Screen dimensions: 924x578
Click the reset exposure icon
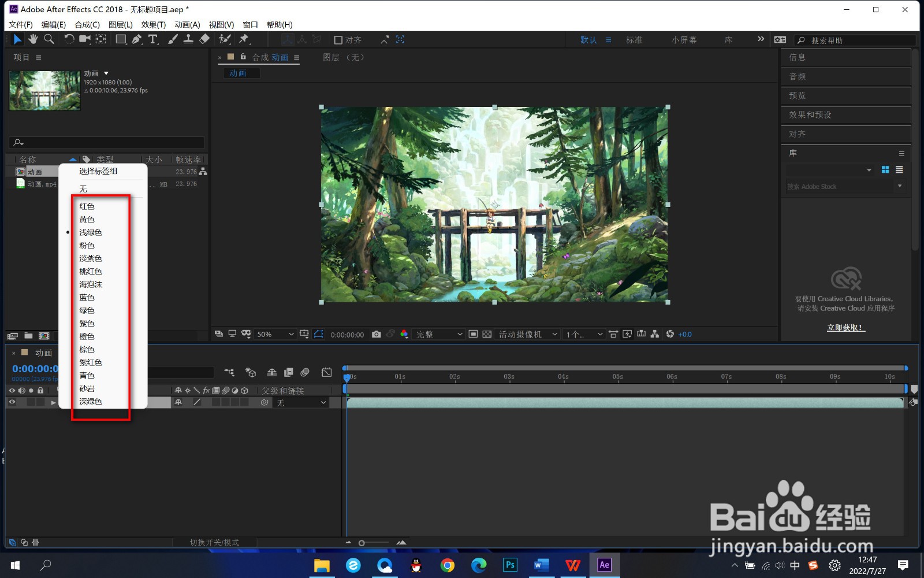670,334
